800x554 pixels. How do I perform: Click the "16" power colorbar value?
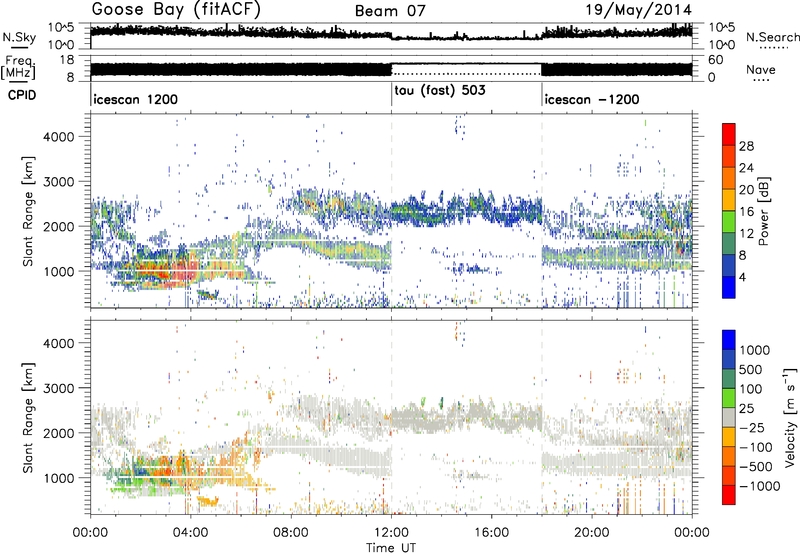tap(746, 212)
